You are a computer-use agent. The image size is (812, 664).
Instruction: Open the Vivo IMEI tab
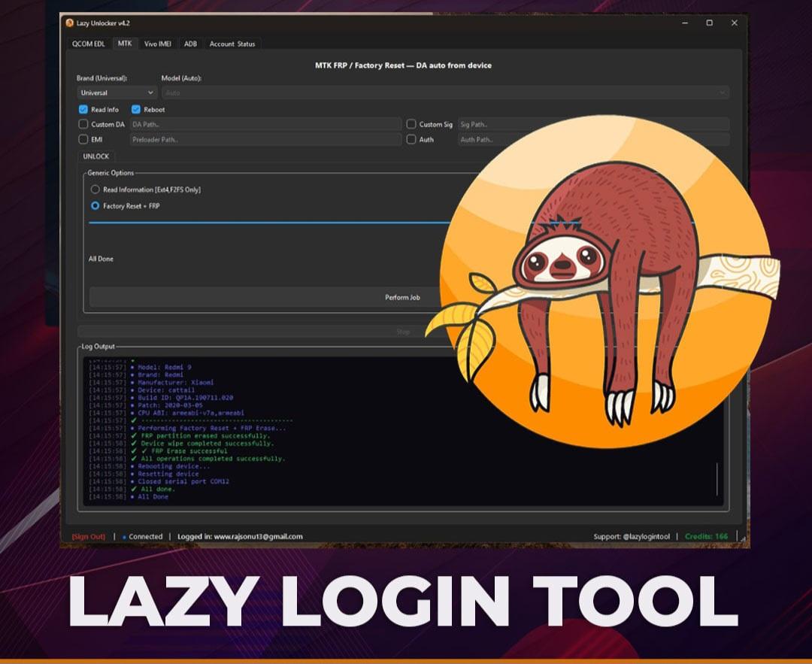157,44
